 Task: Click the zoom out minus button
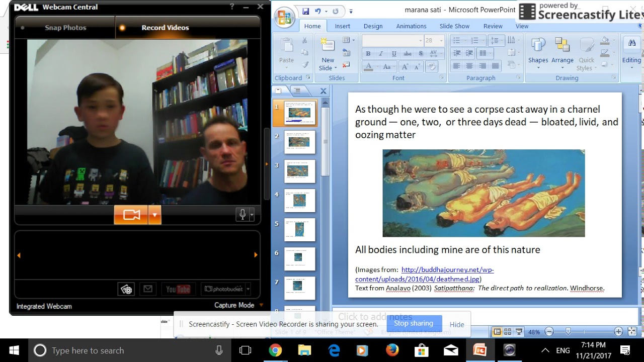click(x=549, y=331)
